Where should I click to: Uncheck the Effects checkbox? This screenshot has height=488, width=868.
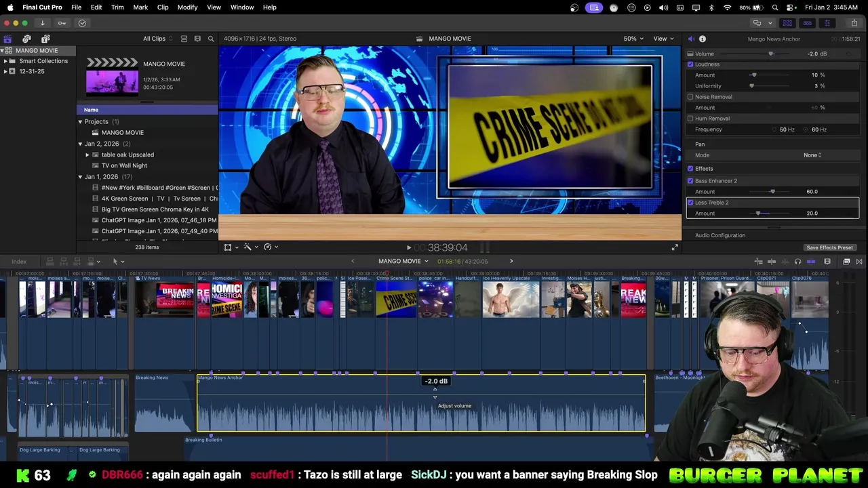(690, 169)
